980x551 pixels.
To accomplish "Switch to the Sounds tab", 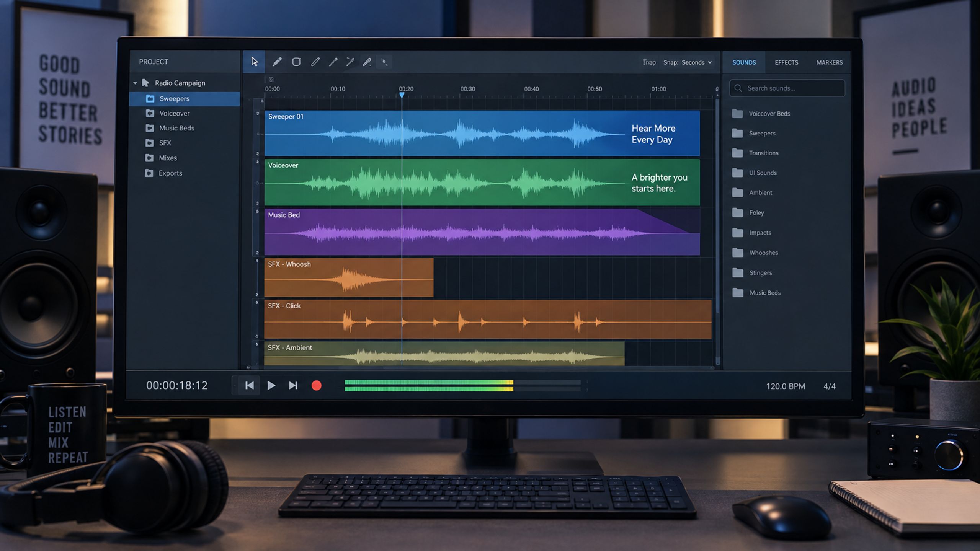I will point(744,62).
